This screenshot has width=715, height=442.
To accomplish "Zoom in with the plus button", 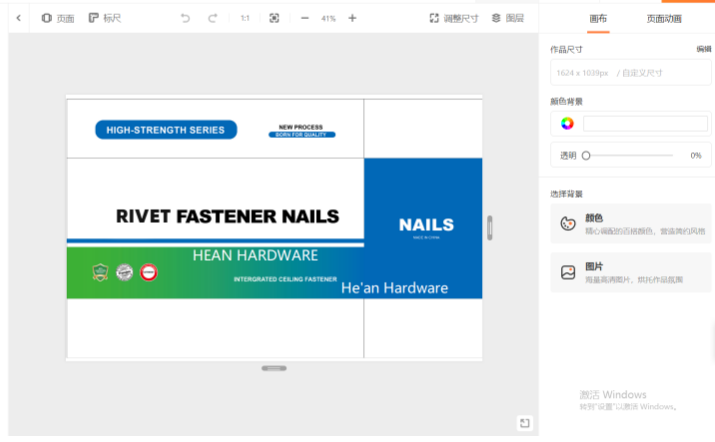I will [x=352, y=18].
